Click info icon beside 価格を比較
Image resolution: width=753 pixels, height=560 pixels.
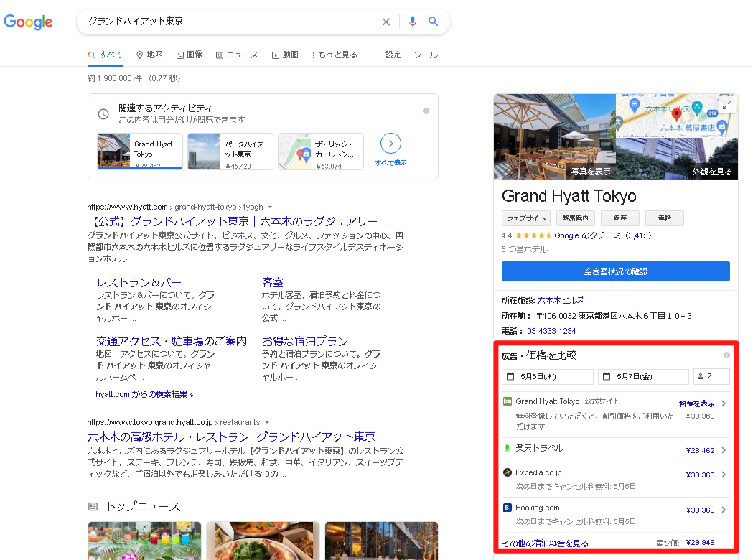[726, 355]
